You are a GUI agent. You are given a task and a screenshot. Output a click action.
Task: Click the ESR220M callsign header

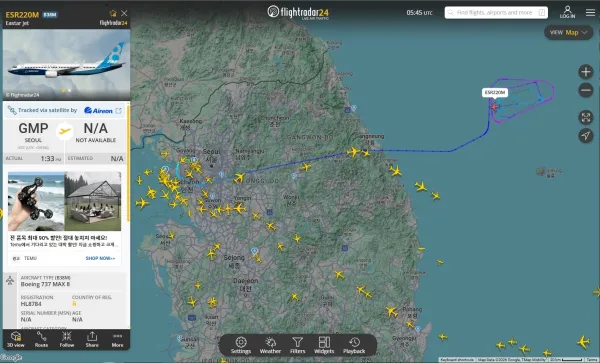pyautogui.click(x=22, y=15)
